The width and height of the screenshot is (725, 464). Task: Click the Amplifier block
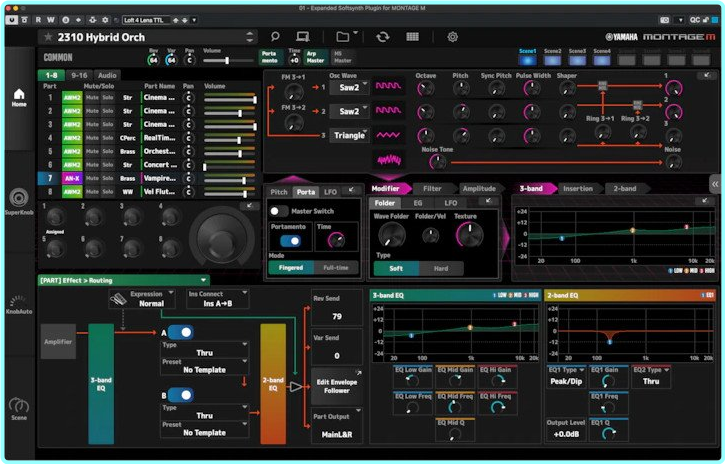[x=58, y=342]
